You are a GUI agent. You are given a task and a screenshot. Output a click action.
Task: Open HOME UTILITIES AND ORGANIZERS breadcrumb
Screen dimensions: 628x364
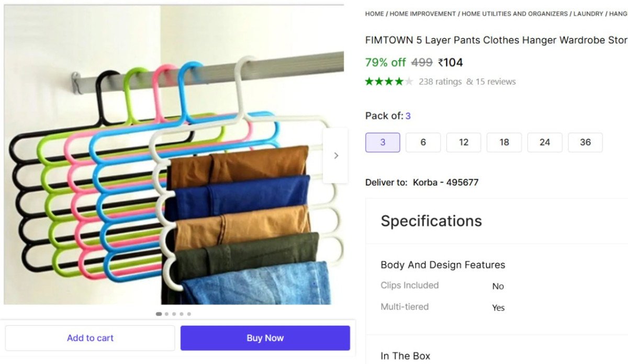click(x=514, y=14)
